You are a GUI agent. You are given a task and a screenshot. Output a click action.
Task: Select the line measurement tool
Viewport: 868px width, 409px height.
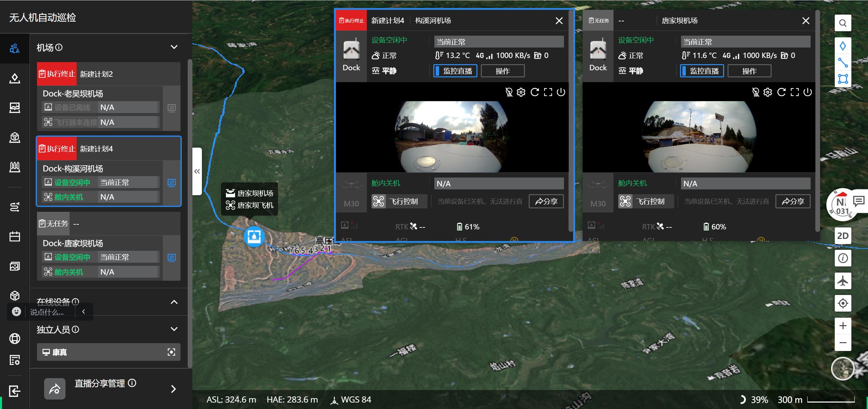tap(843, 62)
